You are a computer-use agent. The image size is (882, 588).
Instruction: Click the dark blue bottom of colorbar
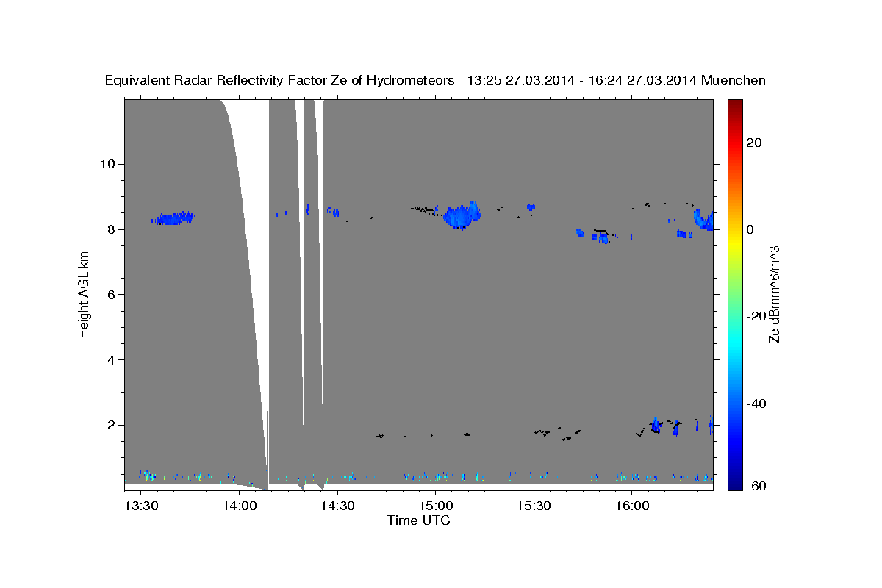point(734,484)
